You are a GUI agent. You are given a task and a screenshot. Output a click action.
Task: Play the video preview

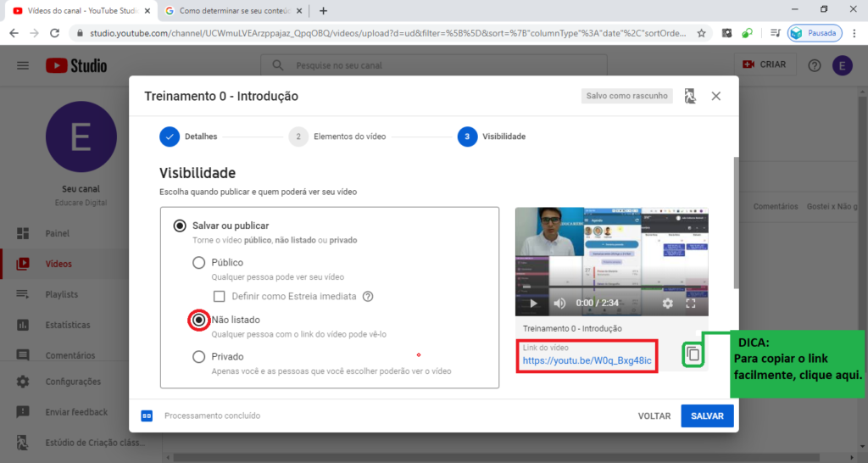click(x=533, y=303)
